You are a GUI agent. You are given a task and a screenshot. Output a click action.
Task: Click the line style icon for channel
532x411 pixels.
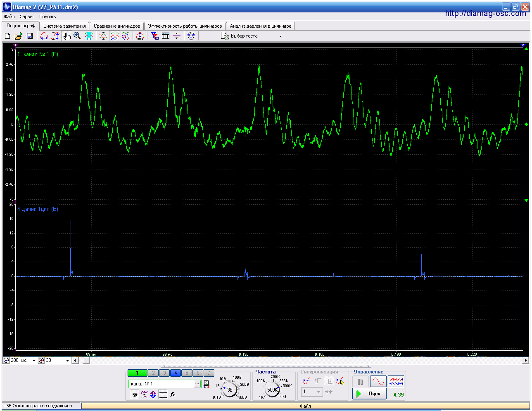[163, 394]
